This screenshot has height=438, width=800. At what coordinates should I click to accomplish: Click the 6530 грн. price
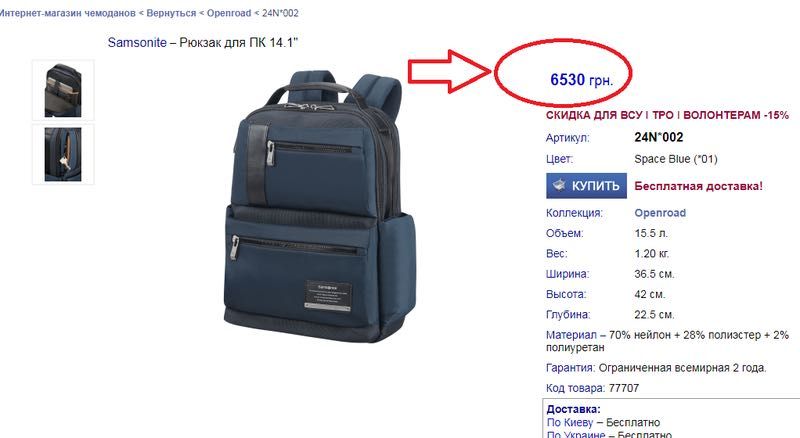[x=582, y=80]
